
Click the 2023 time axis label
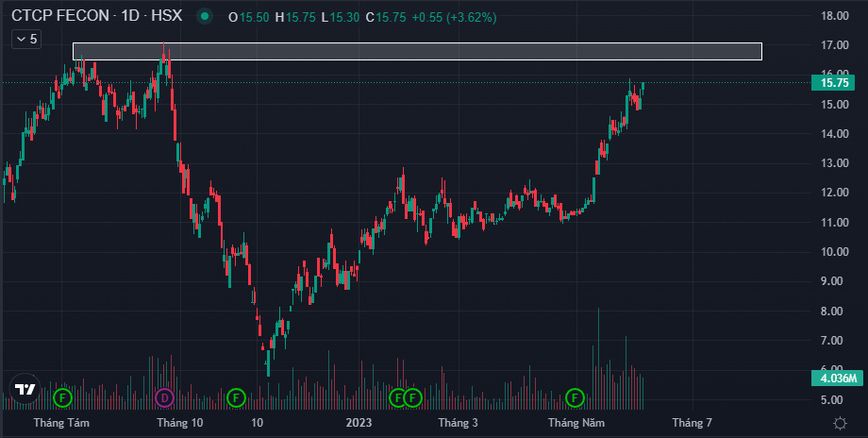click(x=359, y=423)
